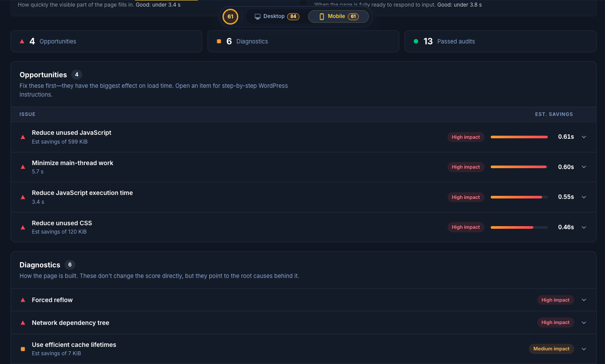Click the red triangle on the Opportunities summary card
605x364 pixels.
(22, 41)
